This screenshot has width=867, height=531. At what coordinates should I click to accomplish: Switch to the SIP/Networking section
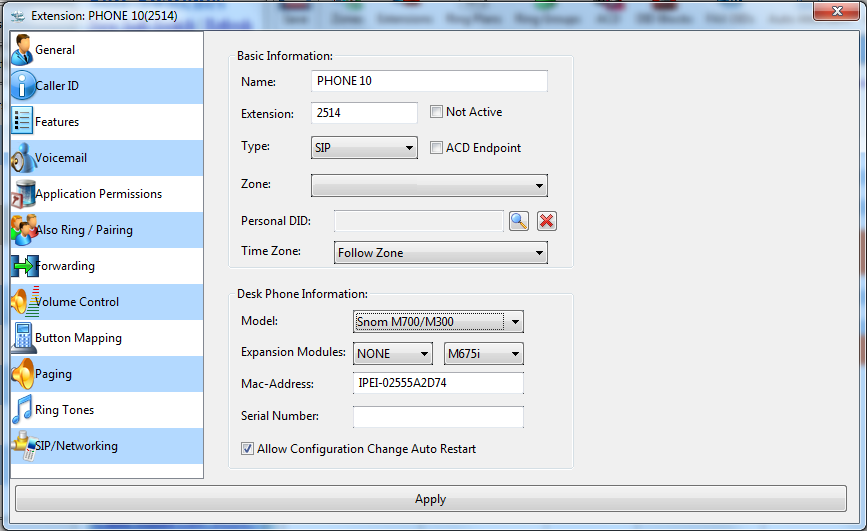[76, 446]
